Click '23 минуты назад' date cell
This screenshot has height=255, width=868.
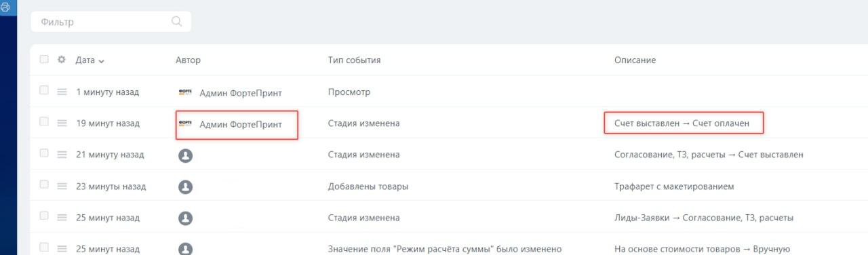(x=111, y=187)
